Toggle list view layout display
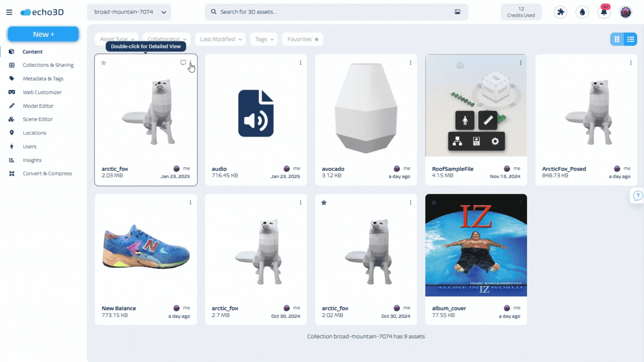 pyautogui.click(x=631, y=39)
